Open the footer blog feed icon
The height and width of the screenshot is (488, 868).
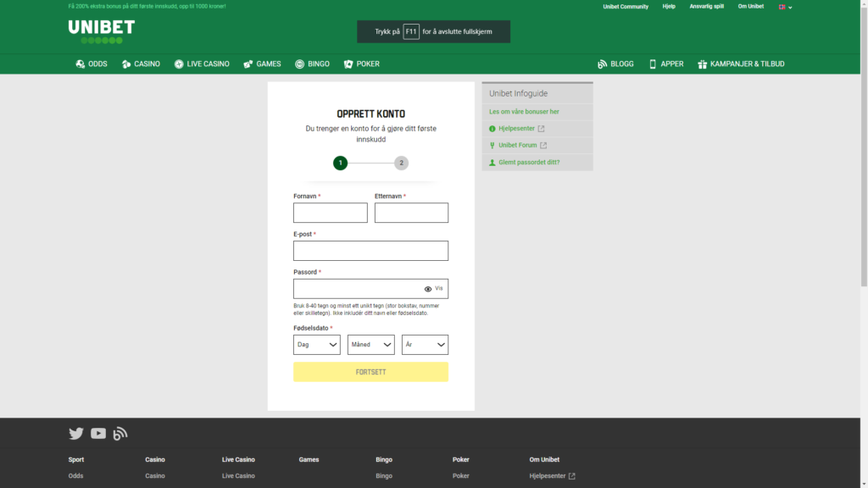120,433
